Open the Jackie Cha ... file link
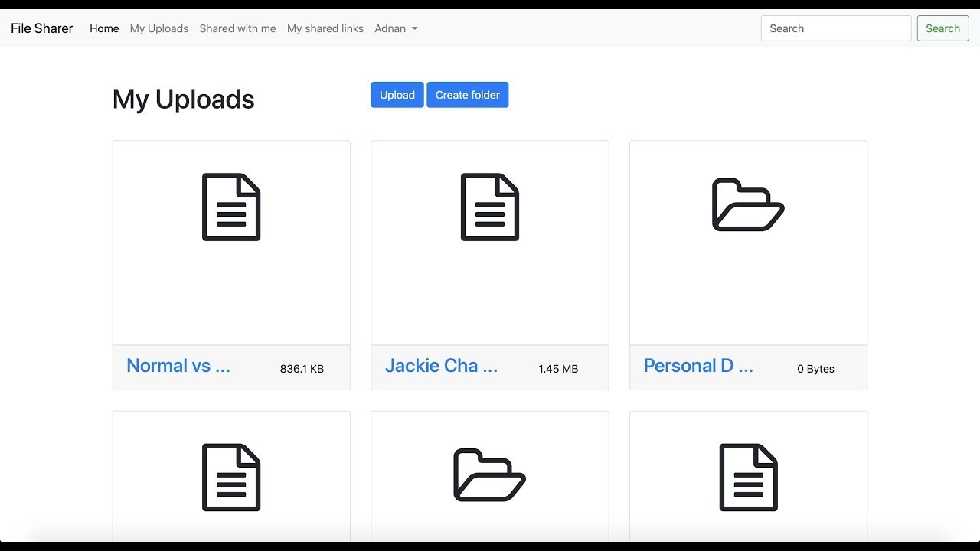 (x=442, y=366)
